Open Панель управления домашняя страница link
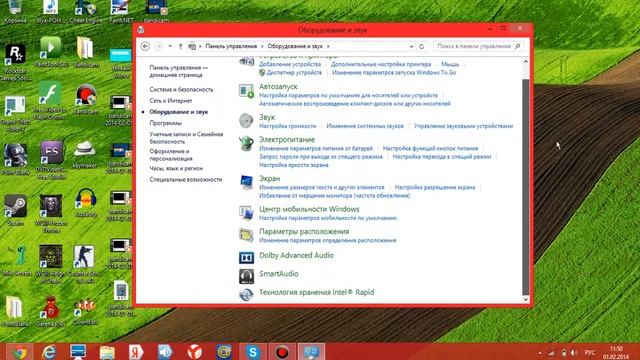The image size is (640, 360). click(178, 71)
